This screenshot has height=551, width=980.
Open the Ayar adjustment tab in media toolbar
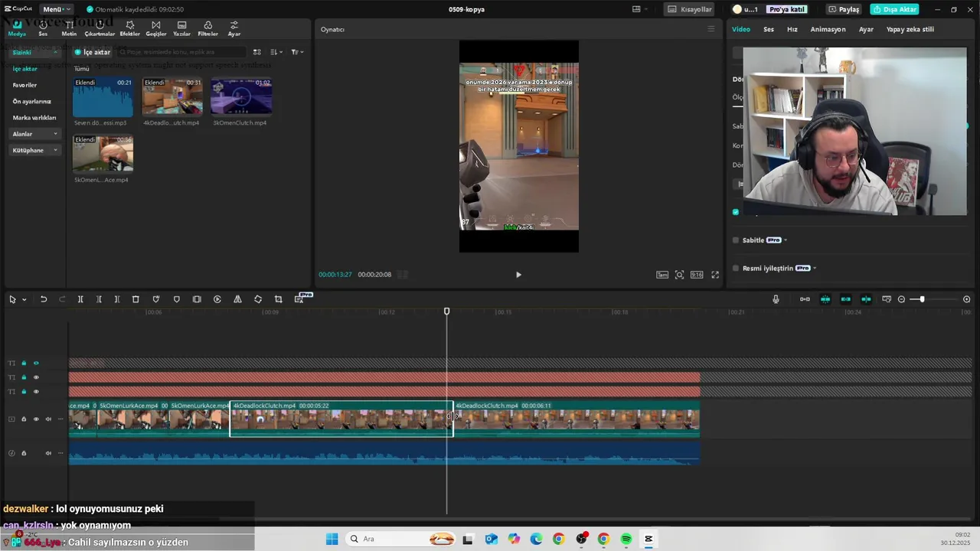coord(234,28)
